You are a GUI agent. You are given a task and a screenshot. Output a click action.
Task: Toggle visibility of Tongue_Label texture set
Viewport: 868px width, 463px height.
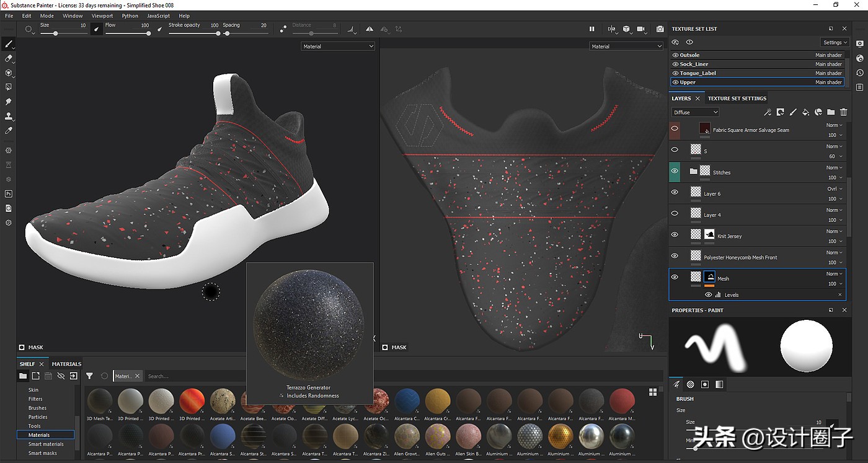(675, 73)
